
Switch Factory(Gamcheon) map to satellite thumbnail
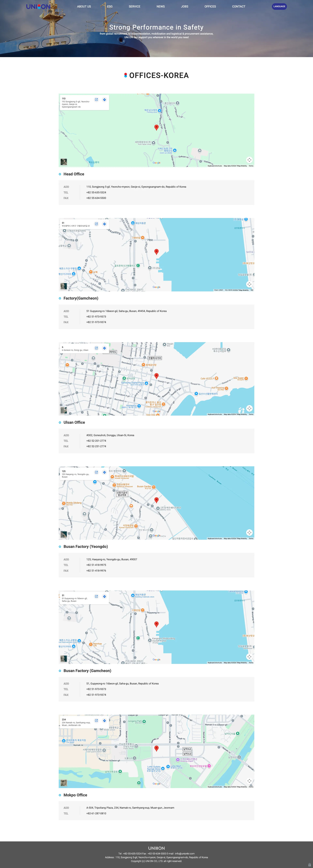point(64,286)
